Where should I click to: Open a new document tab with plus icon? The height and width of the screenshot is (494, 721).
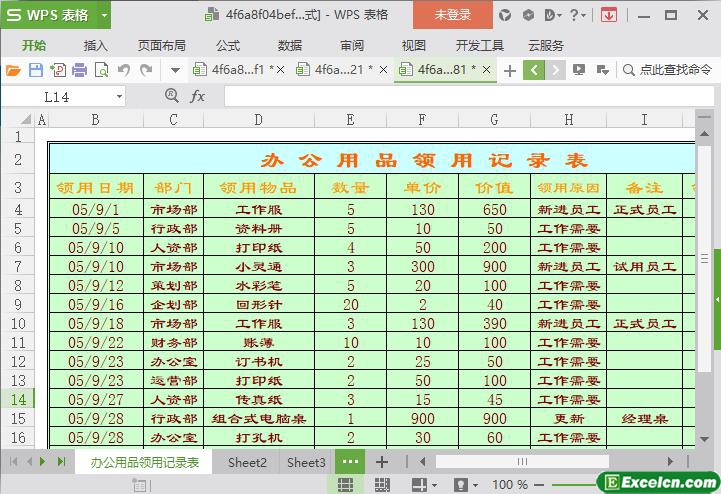[x=510, y=70]
